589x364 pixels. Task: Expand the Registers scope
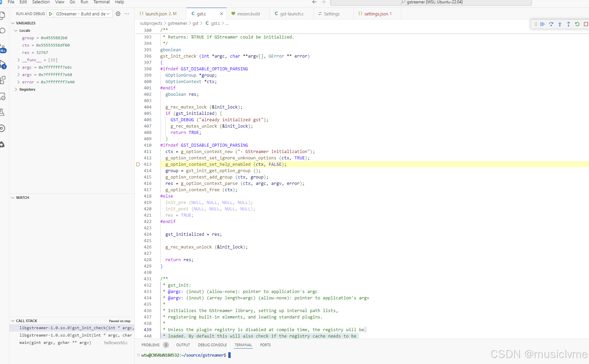point(16,89)
